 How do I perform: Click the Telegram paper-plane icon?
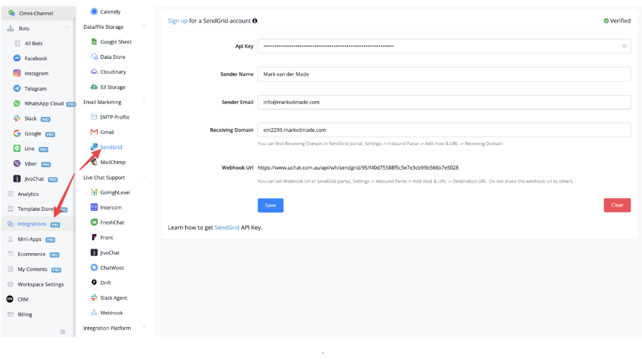pos(17,88)
